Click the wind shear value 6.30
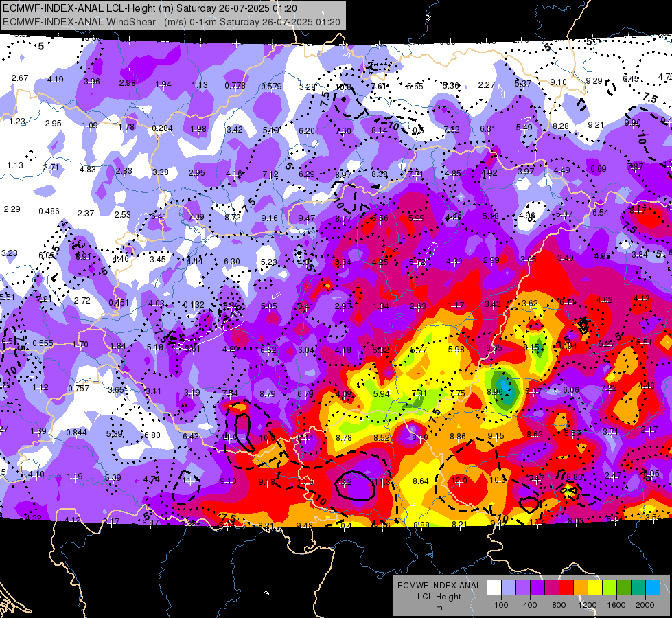 232,261
